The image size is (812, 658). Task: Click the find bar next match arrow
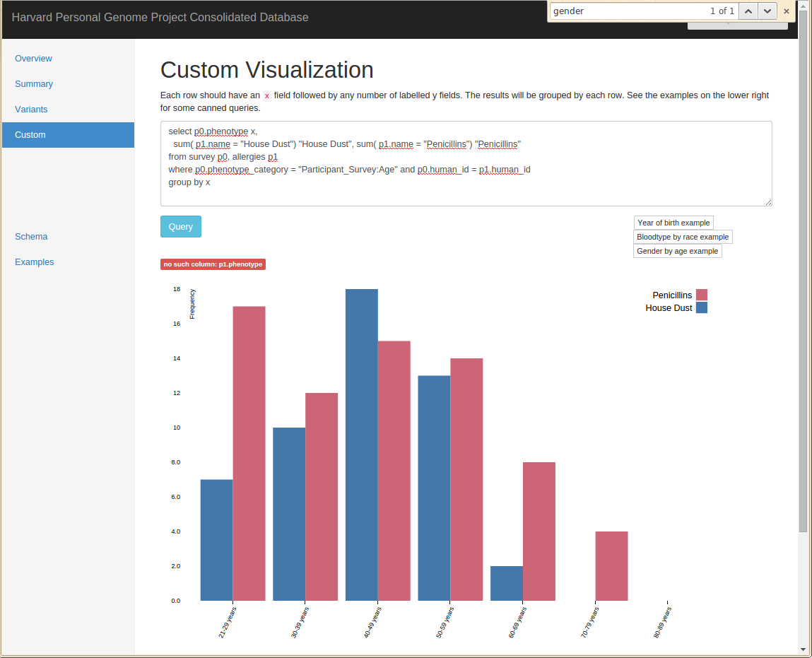(x=767, y=11)
